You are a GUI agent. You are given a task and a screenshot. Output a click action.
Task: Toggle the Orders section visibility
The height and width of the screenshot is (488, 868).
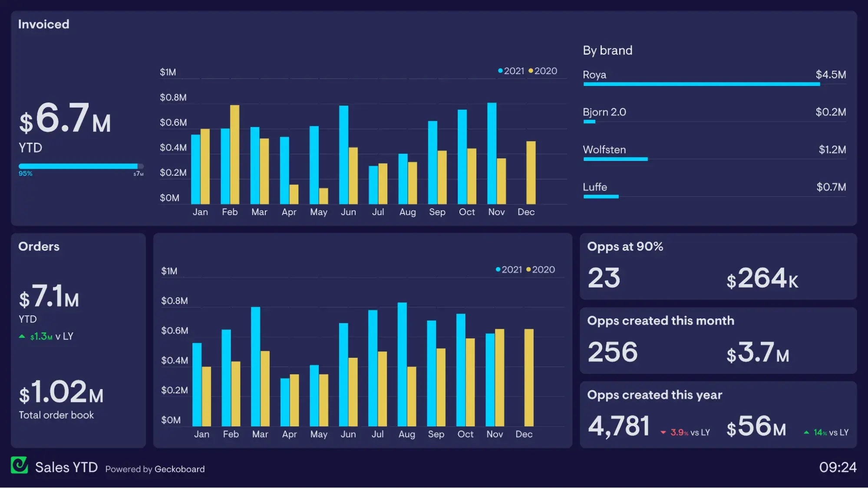pyautogui.click(x=38, y=246)
